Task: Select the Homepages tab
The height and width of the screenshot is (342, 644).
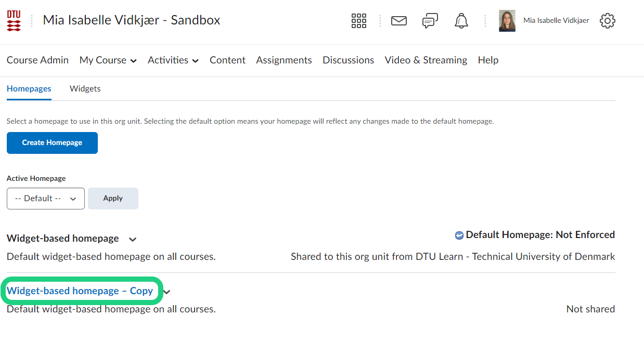Action: tap(29, 89)
